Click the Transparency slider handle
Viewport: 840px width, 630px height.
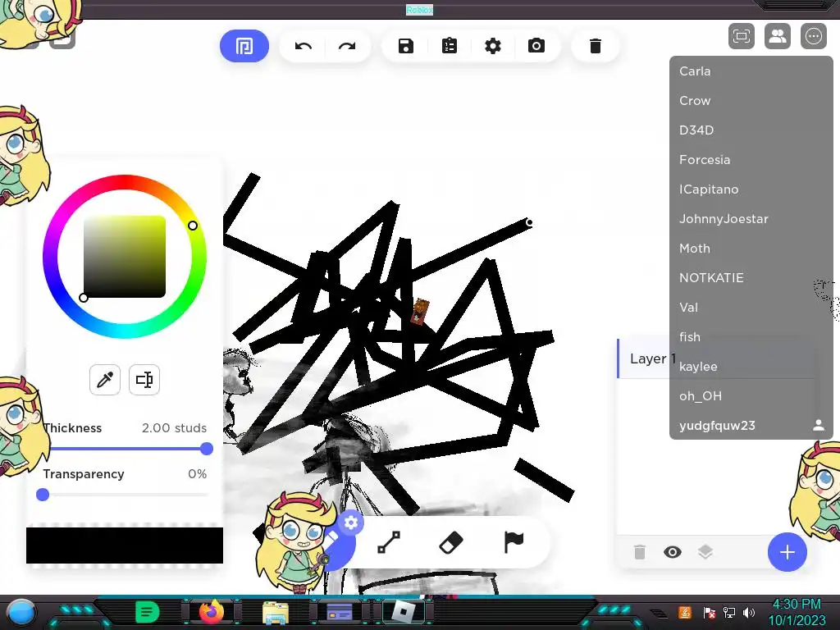pos(43,495)
